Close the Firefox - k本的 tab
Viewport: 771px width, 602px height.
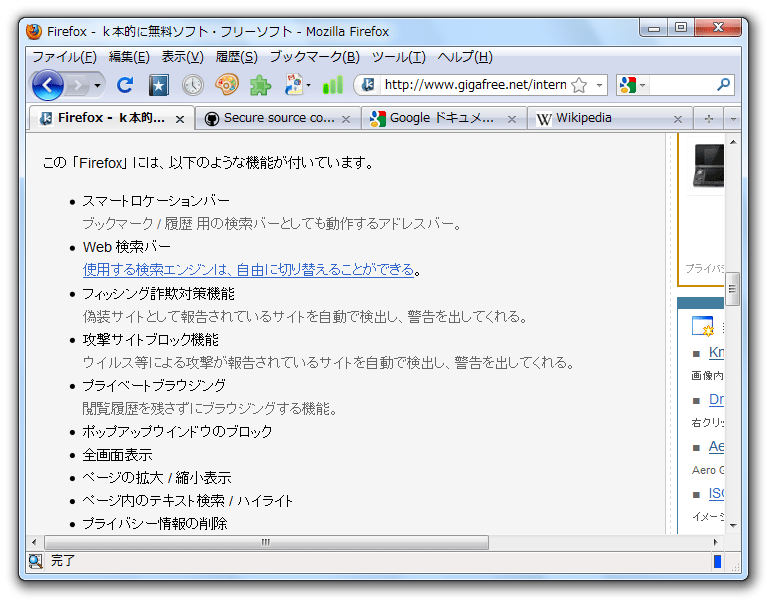pyautogui.click(x=180, y=119)
